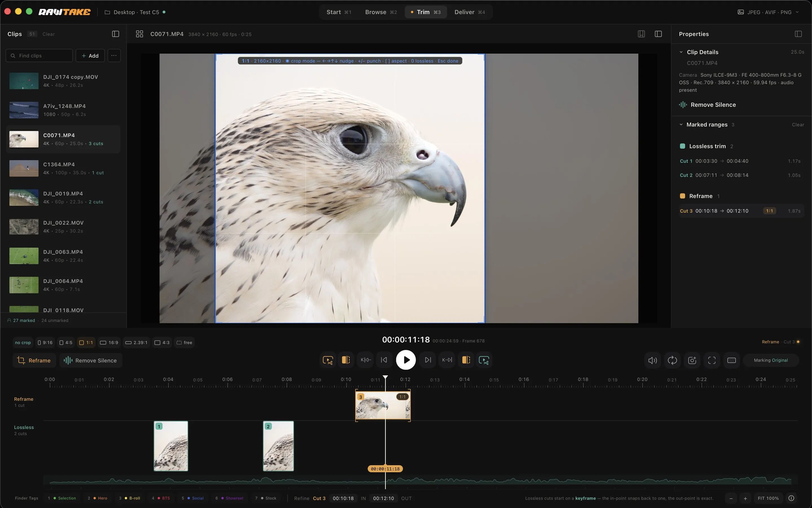Click the Reframe crop button
812x508 pixels.
coord(34,360)
